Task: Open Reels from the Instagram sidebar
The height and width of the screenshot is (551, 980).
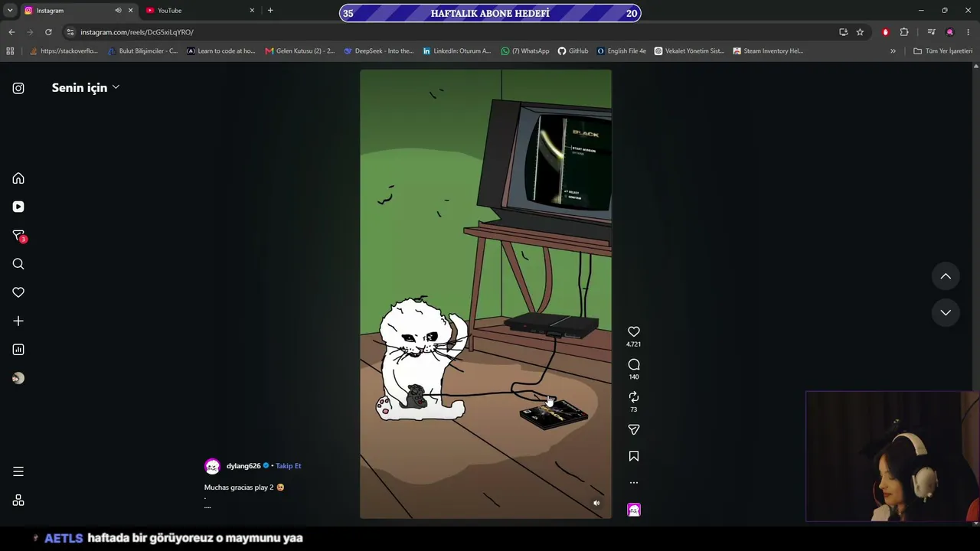Action: (x=18, y=207)
